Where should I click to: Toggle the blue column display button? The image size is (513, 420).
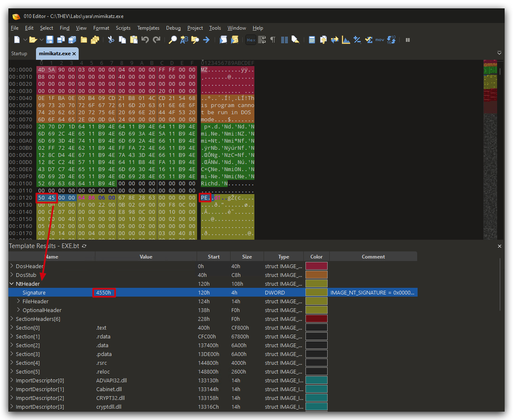pyautogui.click(x=285, y=40)
